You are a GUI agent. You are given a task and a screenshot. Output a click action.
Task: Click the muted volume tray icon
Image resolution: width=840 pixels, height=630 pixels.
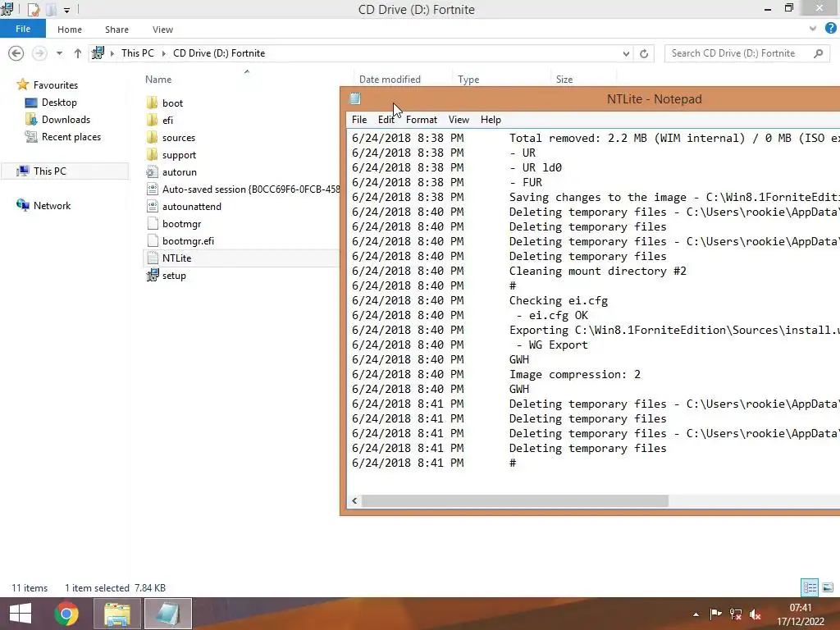pyautogui.click(x=756, y=614)
